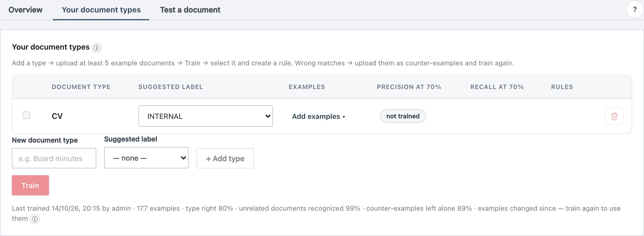This screenshot has width=644, height=236.
Task: Delete the CV document type with trash icon
Action: pos(614,116)
